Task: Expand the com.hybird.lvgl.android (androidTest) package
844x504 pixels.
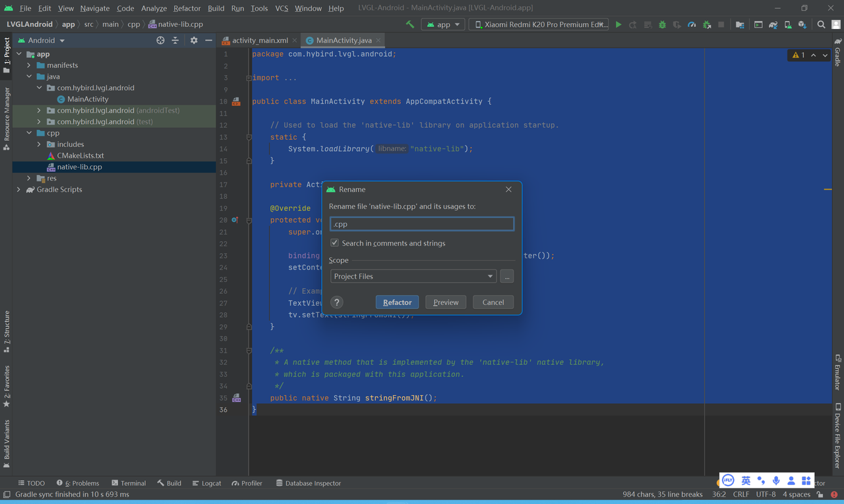Action: click(x=39, y=111)
